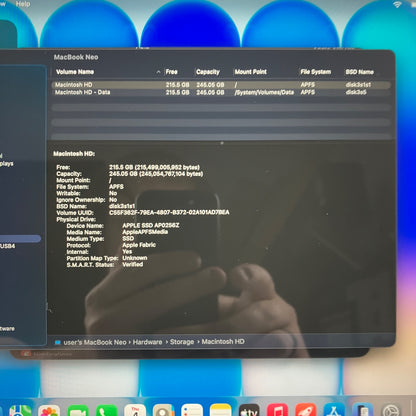The width and height of the screenshot is (416, 416).
Task: Open Notes from the Dock
Action: point(220,411)
